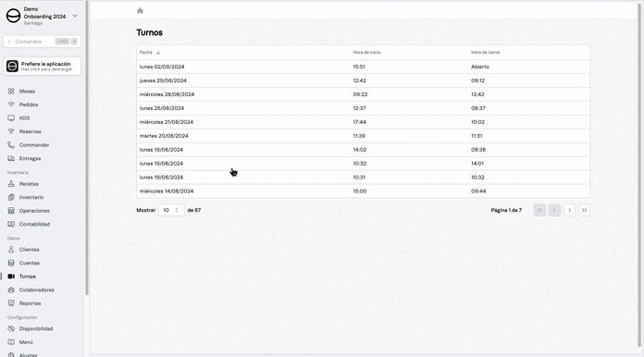Open Mesas icon in sidebar
644x357 pixels.
[x=11, y=91]
